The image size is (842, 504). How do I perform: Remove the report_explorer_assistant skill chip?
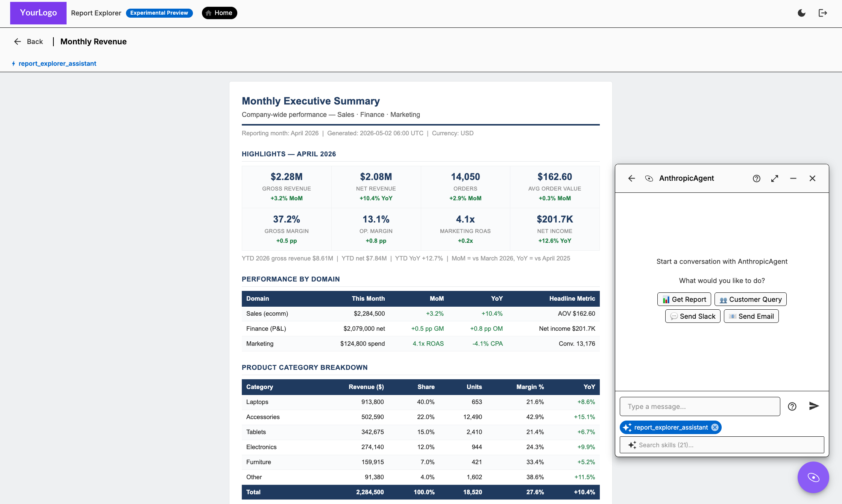point(715,428)
